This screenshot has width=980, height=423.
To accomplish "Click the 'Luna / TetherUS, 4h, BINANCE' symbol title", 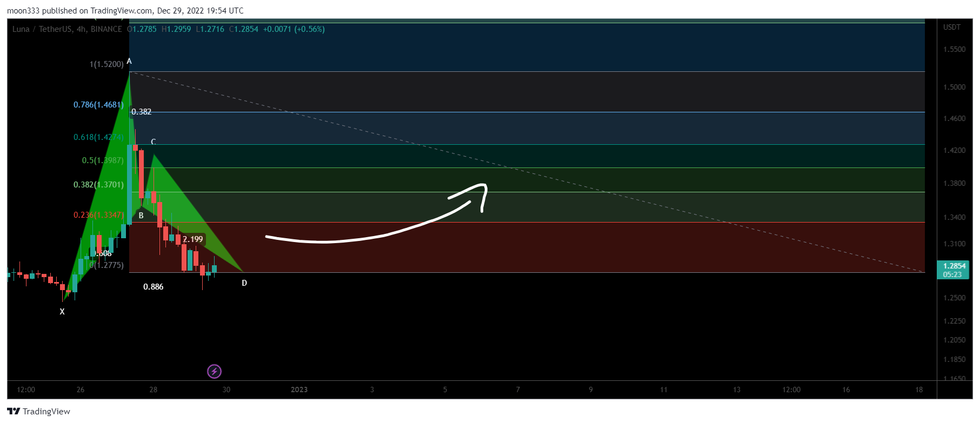I will point(67,29).
